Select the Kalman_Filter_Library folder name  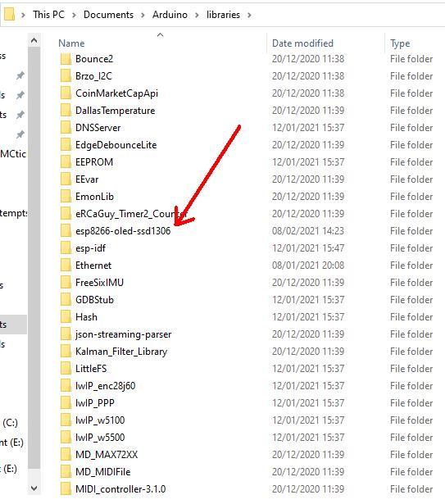tap(121, 352)
